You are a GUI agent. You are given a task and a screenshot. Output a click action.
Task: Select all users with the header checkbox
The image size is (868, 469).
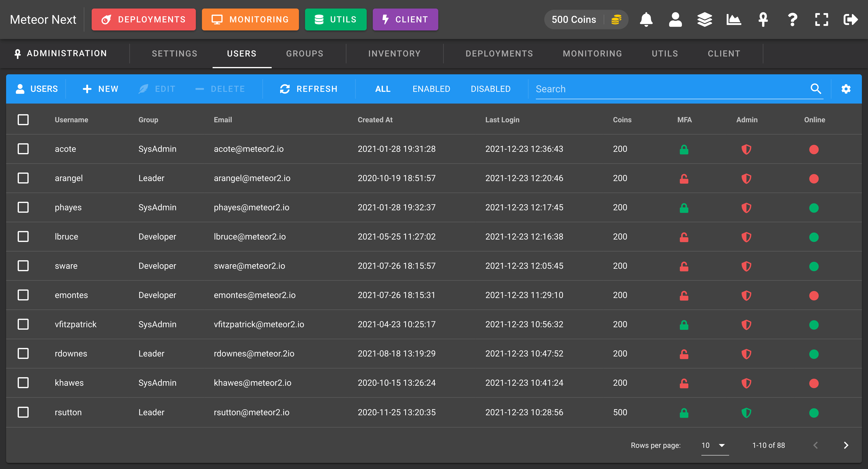23,120
